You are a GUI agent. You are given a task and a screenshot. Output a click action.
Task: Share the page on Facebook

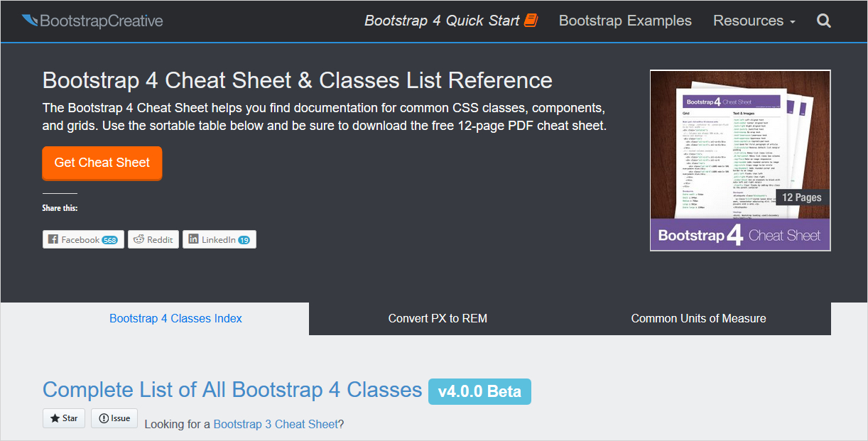[x=82, y=239]
